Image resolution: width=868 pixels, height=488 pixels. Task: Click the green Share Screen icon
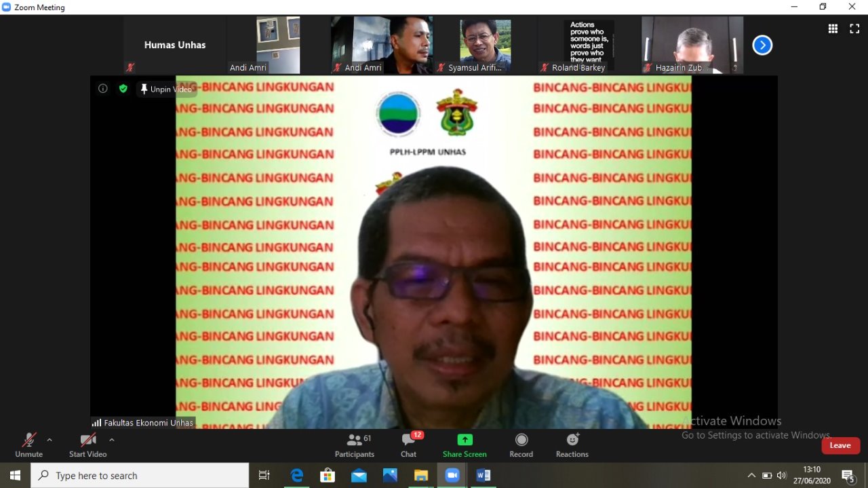coord(465,440)
